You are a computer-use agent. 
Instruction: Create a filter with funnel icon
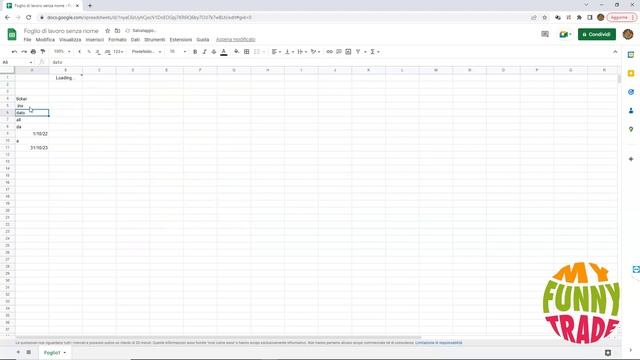tap(358, 52)
